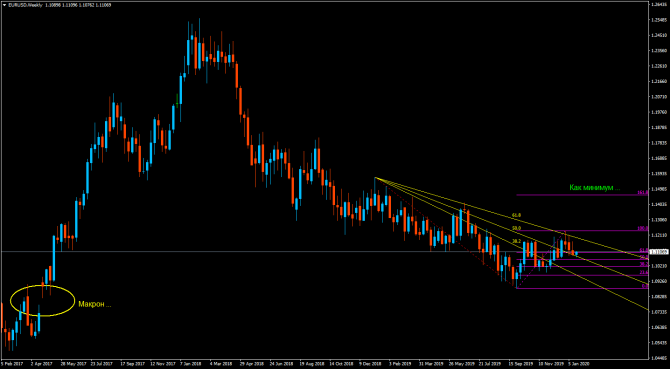The image size is (670, 369).
Task: Open the chart dropdown triangle beside EURUSD,Weekly
Action: pos(4,4)
